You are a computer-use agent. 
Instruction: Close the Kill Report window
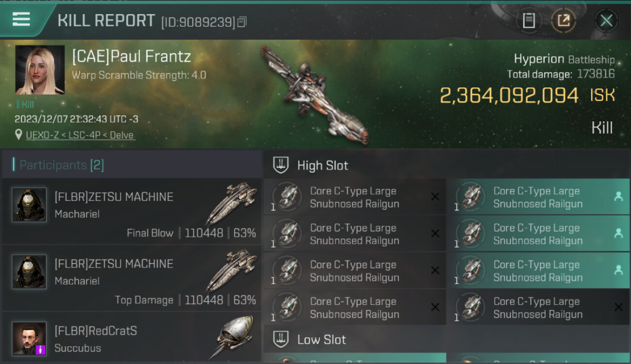tap(606, 20)
